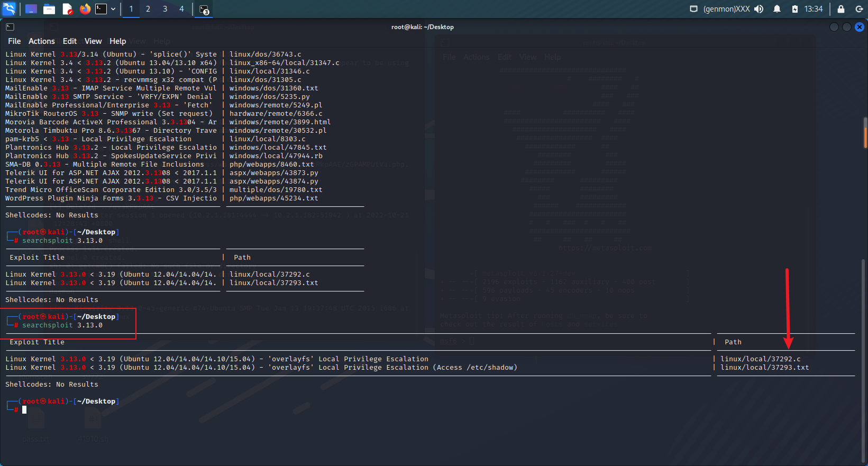Open the Edit menu
The image size is (868, 466).
70,41
